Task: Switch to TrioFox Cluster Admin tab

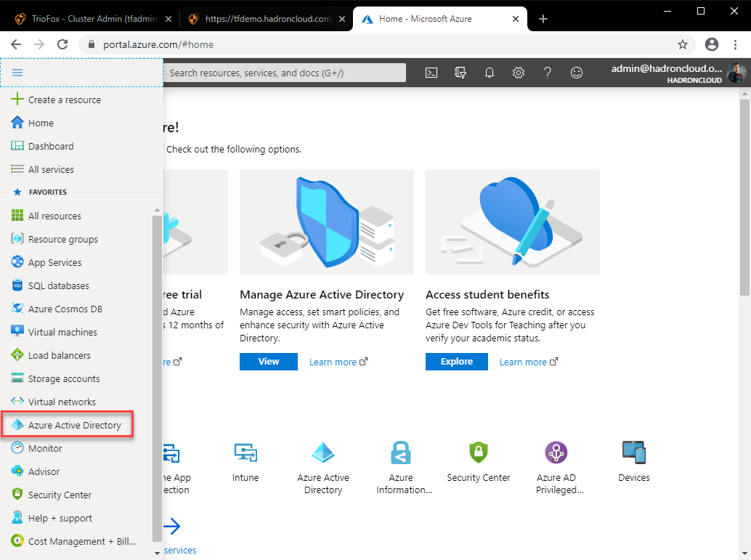Action: point(94,19)
